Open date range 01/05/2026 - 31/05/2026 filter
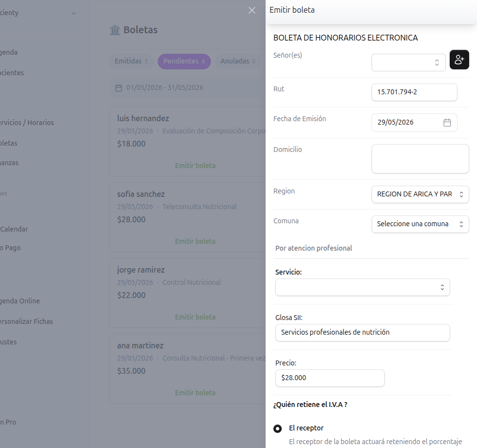Screen dimensions: 477x448 [165, 87]
